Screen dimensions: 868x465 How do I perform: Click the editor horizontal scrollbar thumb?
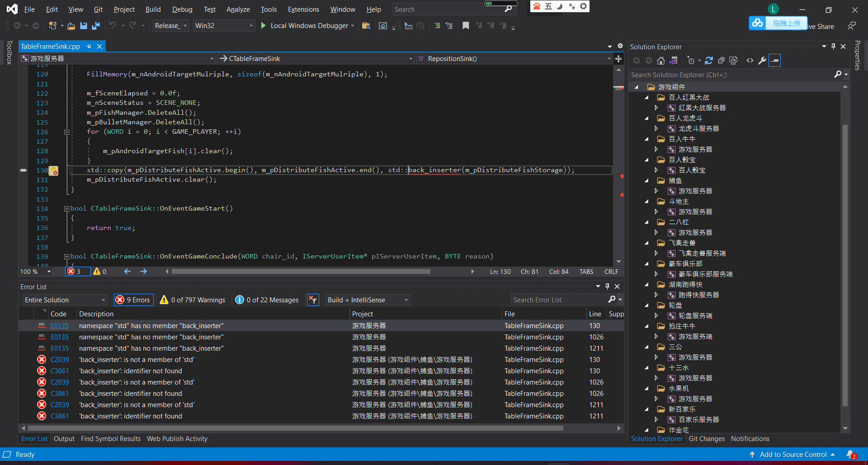pos(301,272)
